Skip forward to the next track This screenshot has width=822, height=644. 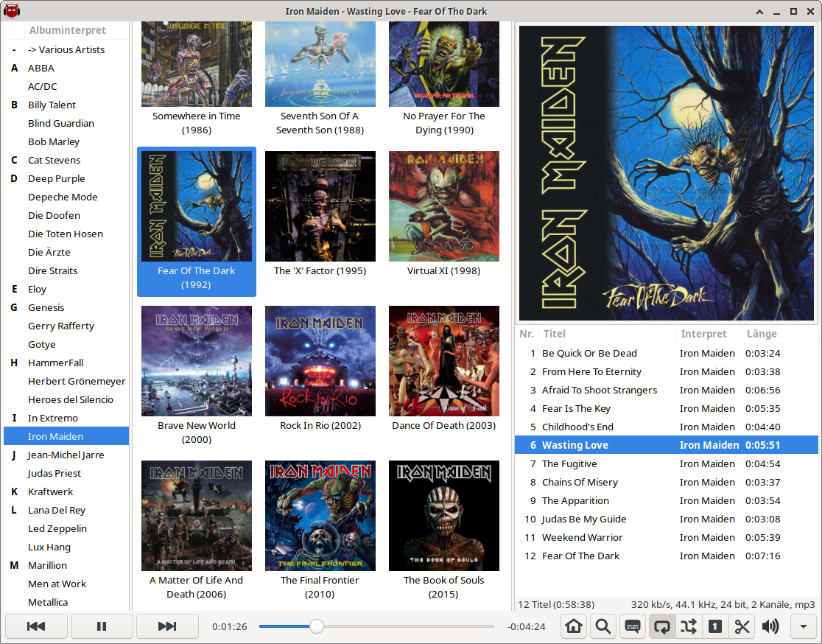[x=167, y=626]
